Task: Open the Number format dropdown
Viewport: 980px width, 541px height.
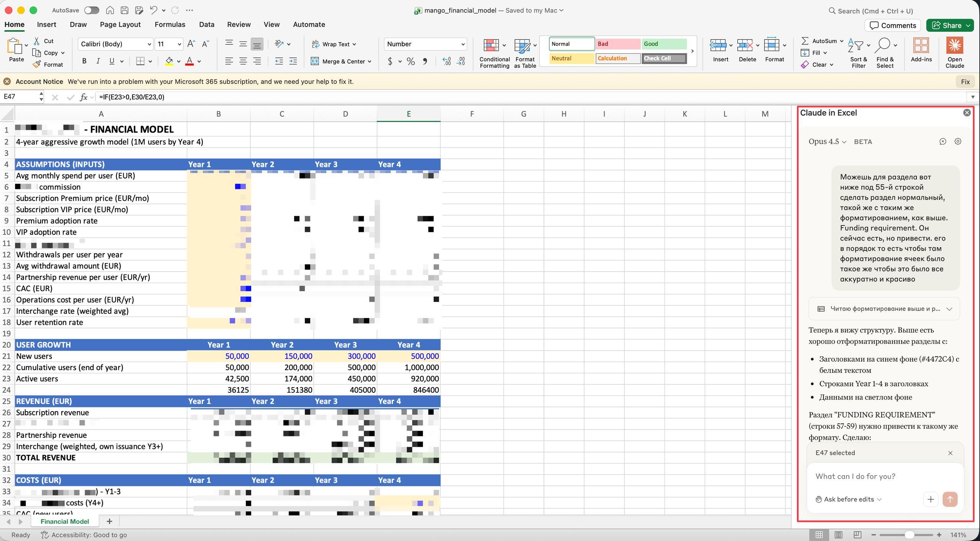Action: [x=425, y=44]
